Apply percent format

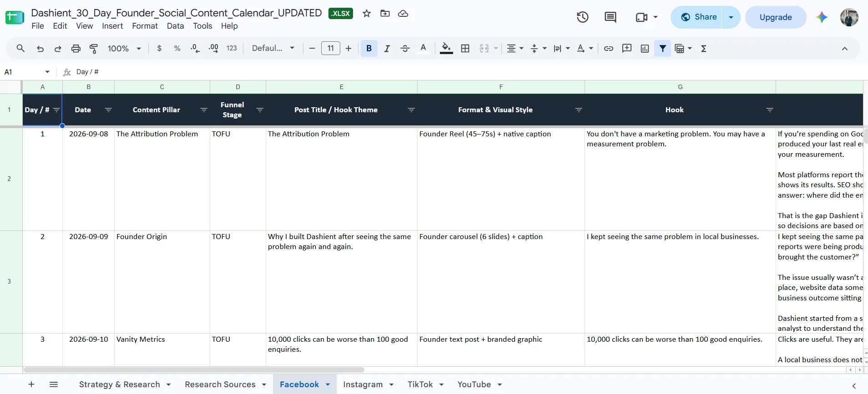coord(177,48)
